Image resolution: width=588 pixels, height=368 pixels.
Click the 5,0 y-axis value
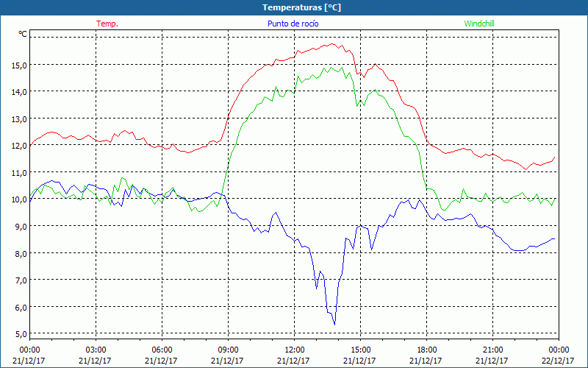21,334
